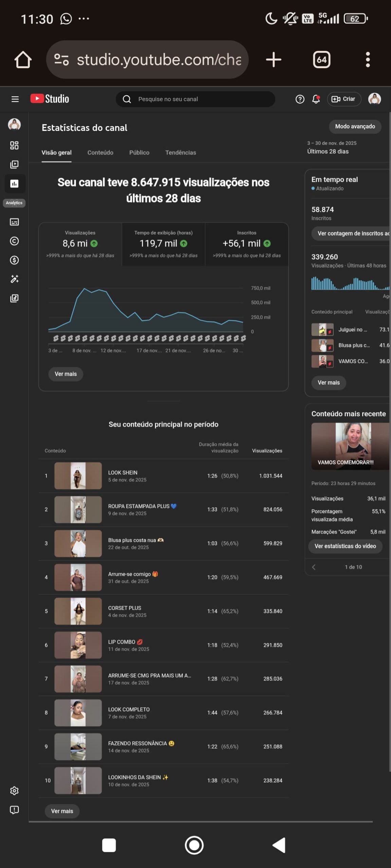Open the Content icon in sidebar
Viewport: 391px width, 868px height.
pos(14,164)
